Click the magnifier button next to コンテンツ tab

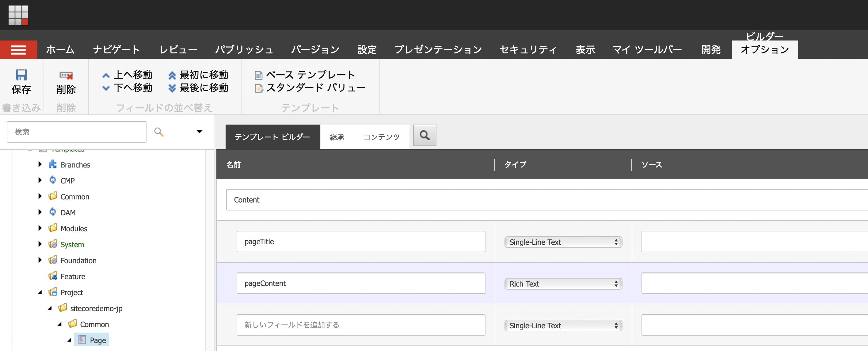[x=424, y=136]
